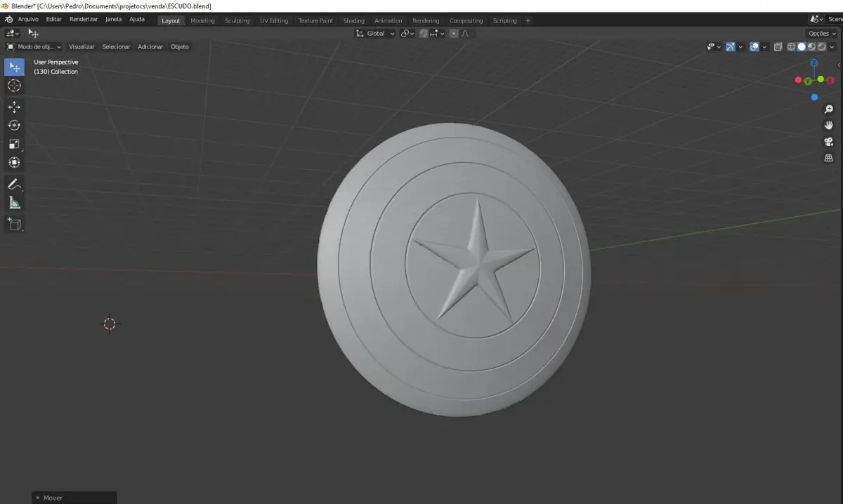Click the blue Z axis gizmo
Viewport: 843px width, 504px height.
click(x=814, y=63)
